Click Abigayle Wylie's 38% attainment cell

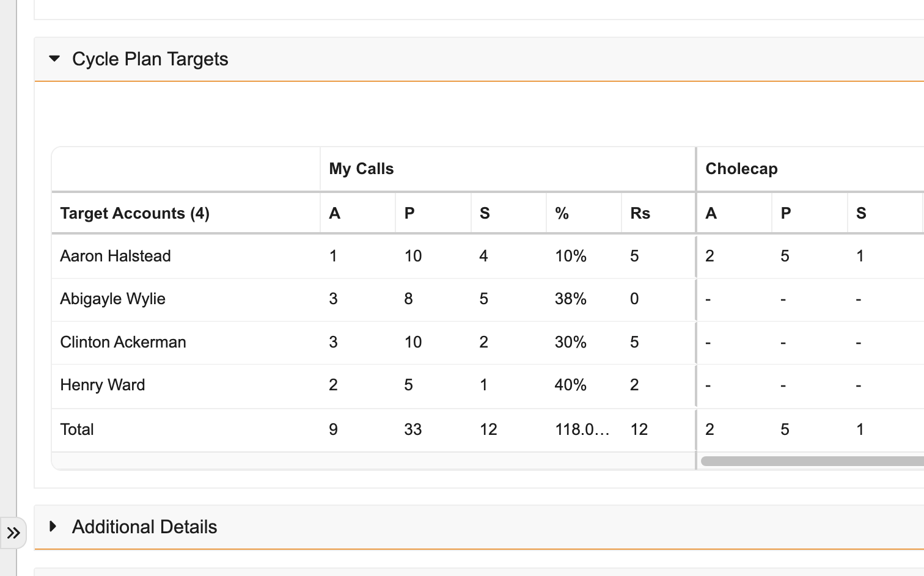pos(570,299)
